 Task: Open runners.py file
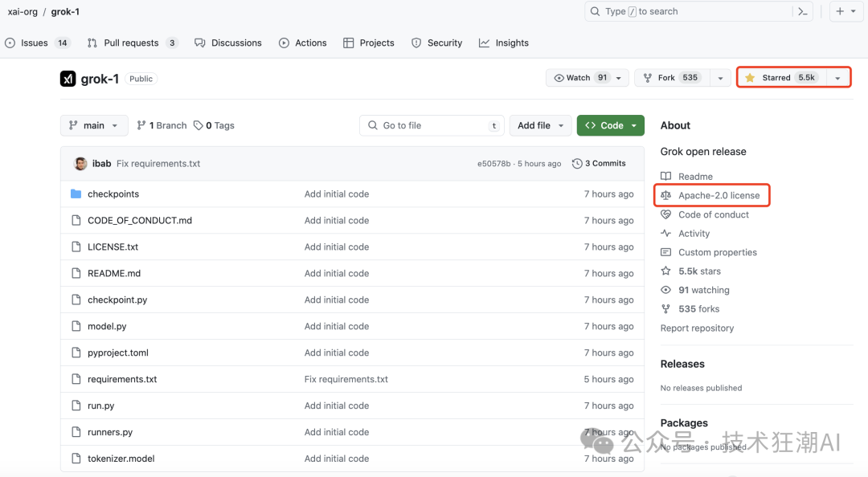[x=110, y=432]
